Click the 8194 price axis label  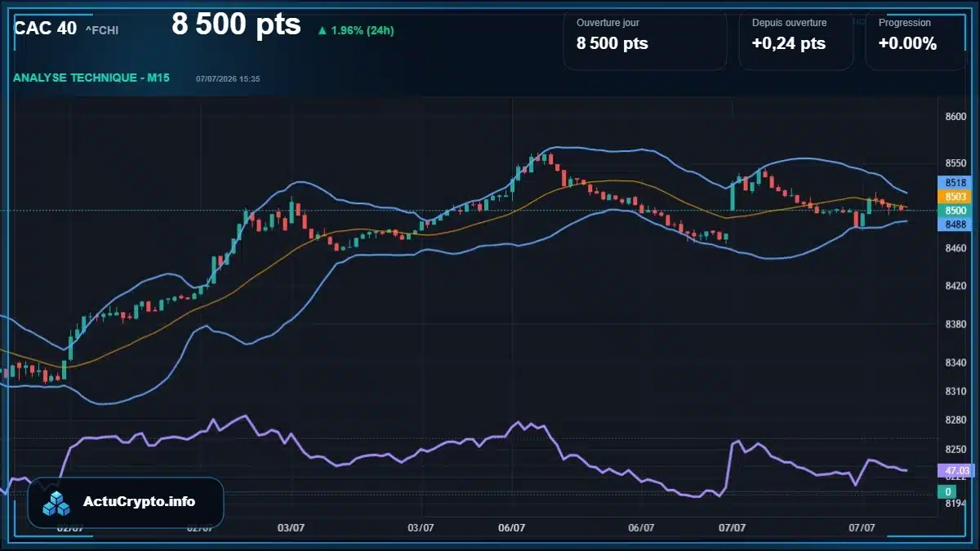pos(955,504)
